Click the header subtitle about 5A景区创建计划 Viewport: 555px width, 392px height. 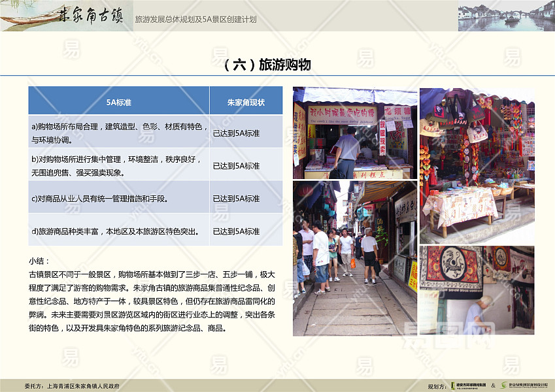(x=195, y=20)
